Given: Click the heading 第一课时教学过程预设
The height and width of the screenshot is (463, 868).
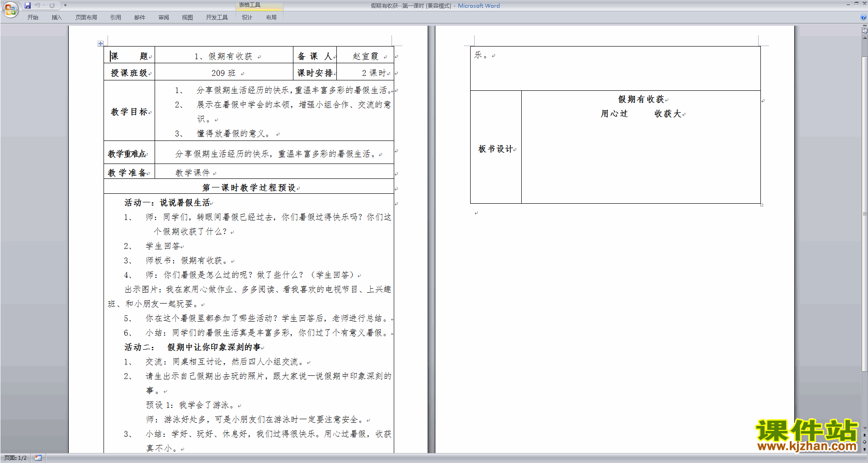Looking at the screenshot, I should 249,187.
